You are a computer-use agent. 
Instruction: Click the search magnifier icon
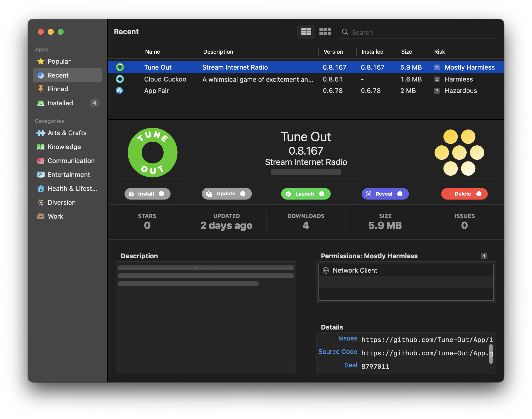click(345, 32)
